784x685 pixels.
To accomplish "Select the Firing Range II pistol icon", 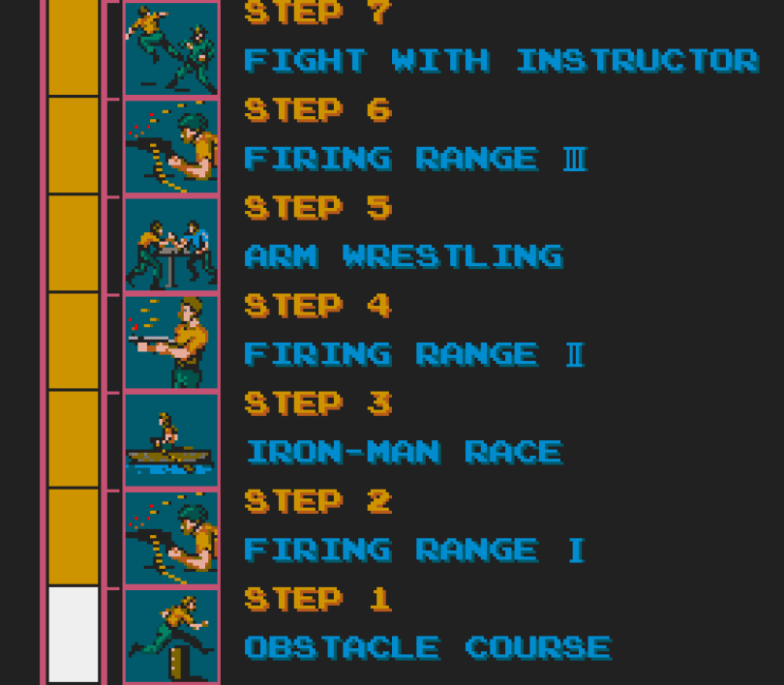I will point(171,342).
